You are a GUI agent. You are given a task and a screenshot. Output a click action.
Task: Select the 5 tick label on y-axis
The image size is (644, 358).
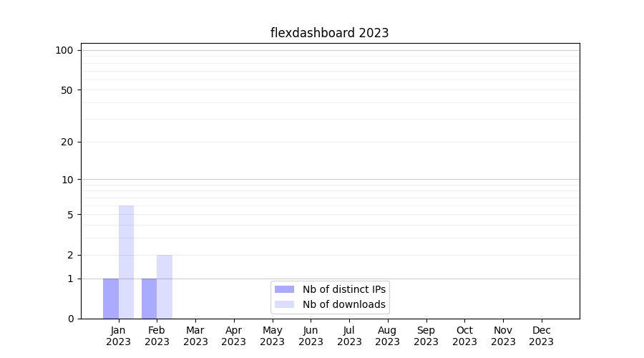click(x=70, y=215)
